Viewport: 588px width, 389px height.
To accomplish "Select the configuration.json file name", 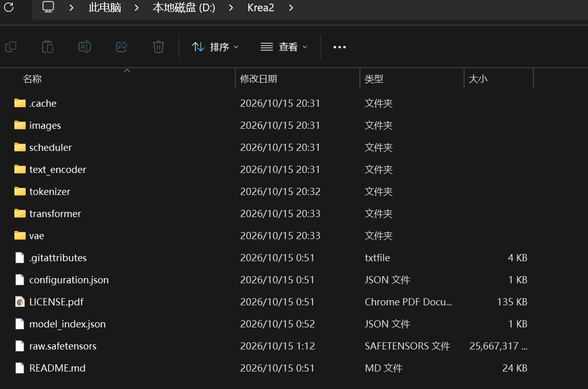I will [69, 280].
